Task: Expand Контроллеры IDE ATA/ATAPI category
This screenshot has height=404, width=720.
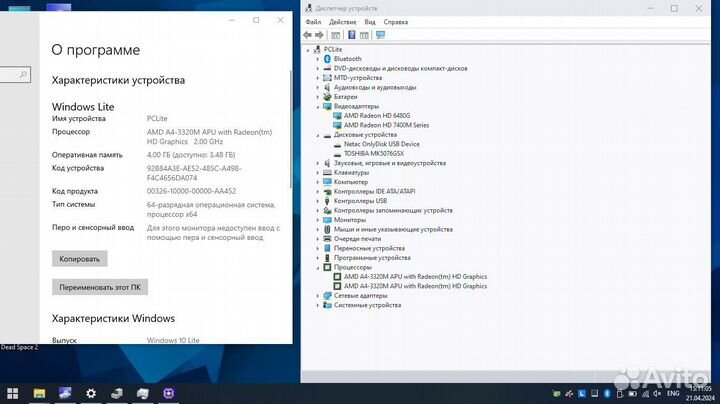Action: pyautogui.click(x=317, y=191)
